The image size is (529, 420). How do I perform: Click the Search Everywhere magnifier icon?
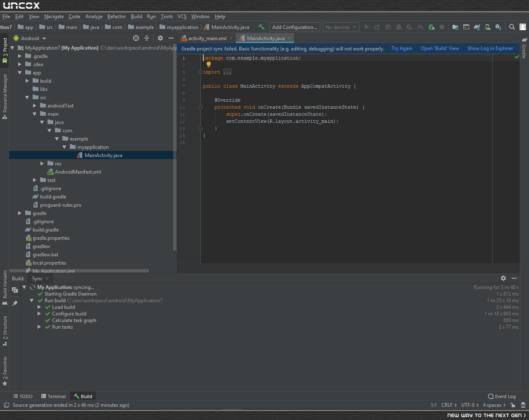tap(512, 27)
